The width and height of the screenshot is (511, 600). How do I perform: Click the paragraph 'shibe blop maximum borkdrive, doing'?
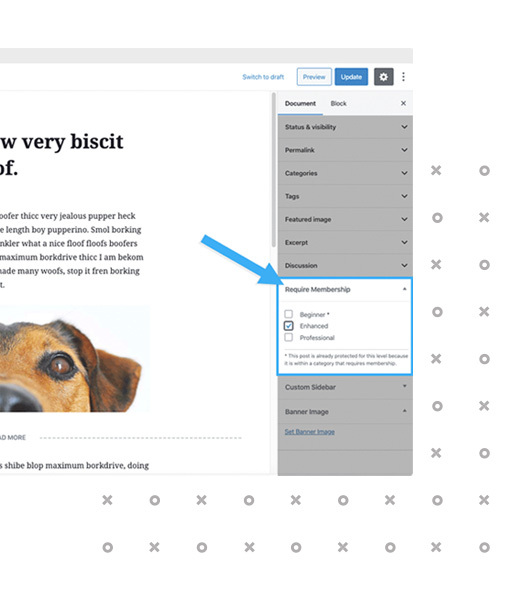[75, 465]
